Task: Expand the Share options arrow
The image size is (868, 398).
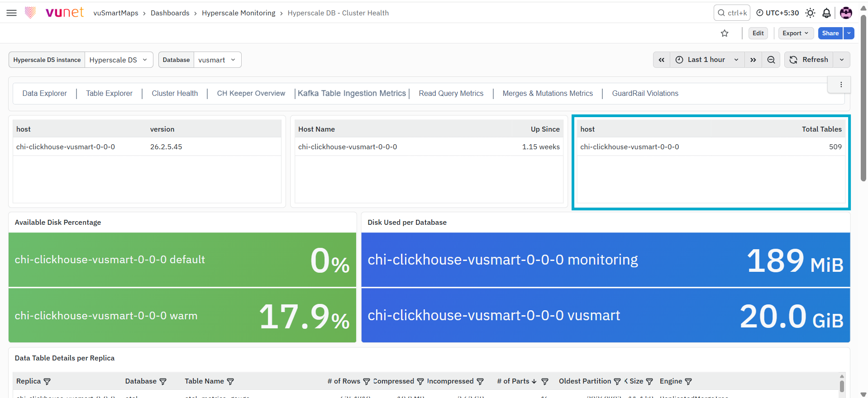Action: tap(849, 33)
